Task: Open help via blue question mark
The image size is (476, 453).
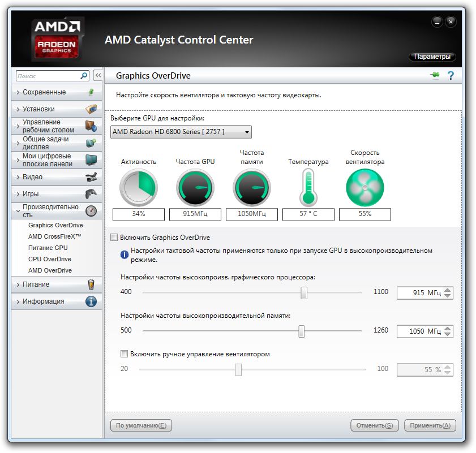Action: [x=451, y=75]
